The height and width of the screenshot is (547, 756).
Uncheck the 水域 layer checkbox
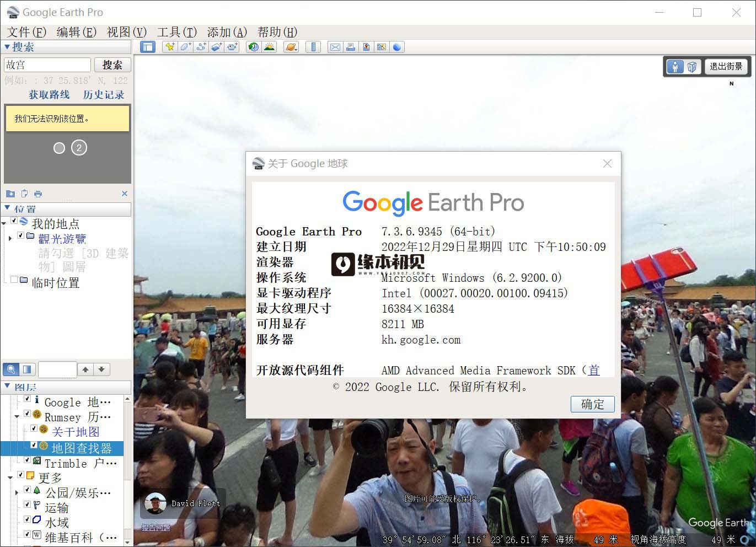(x=27, y=519)
